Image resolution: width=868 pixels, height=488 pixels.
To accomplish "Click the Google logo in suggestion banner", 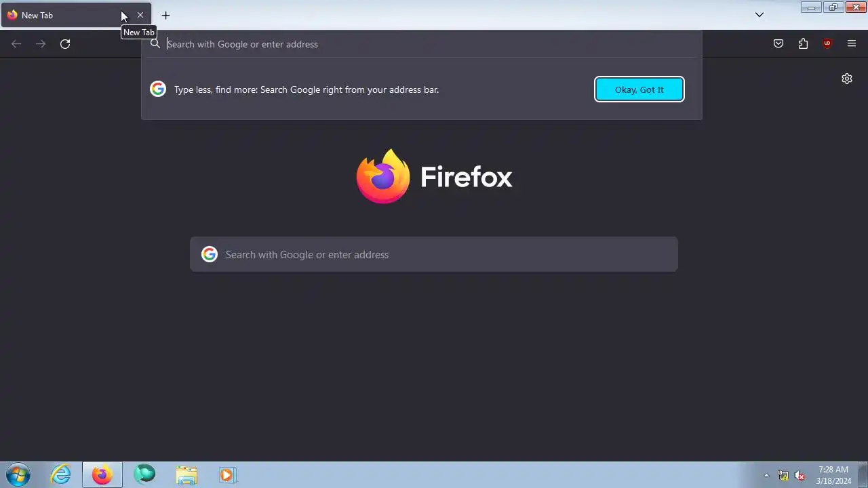I will 158,89.
